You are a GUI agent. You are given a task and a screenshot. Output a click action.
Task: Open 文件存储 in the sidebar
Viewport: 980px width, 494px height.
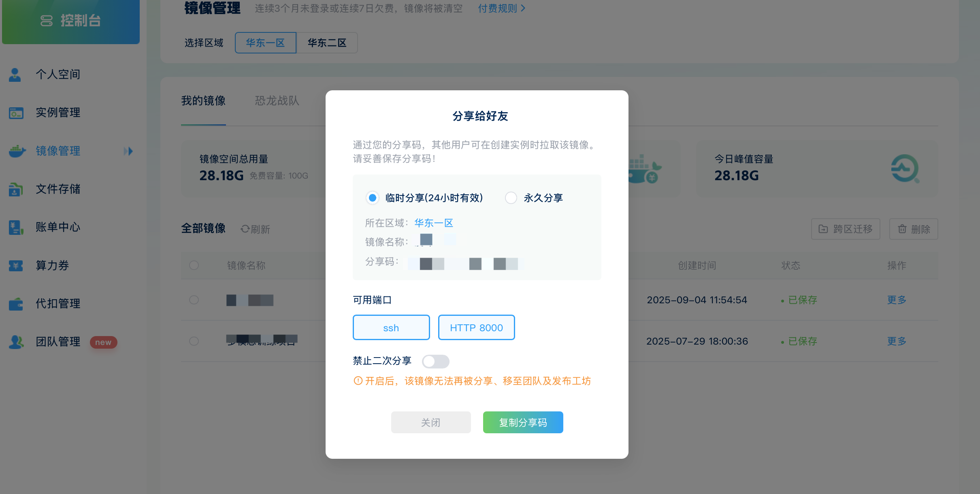58,189
